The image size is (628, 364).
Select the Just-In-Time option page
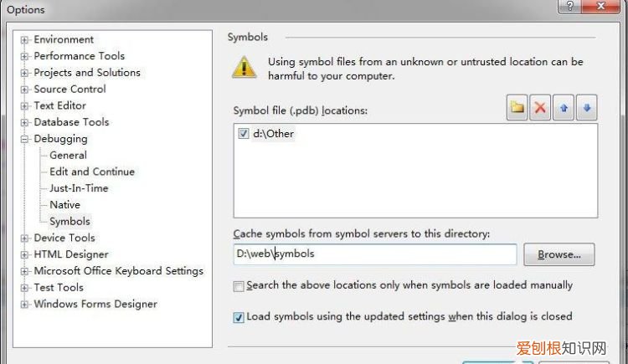(x=79, y=188)
